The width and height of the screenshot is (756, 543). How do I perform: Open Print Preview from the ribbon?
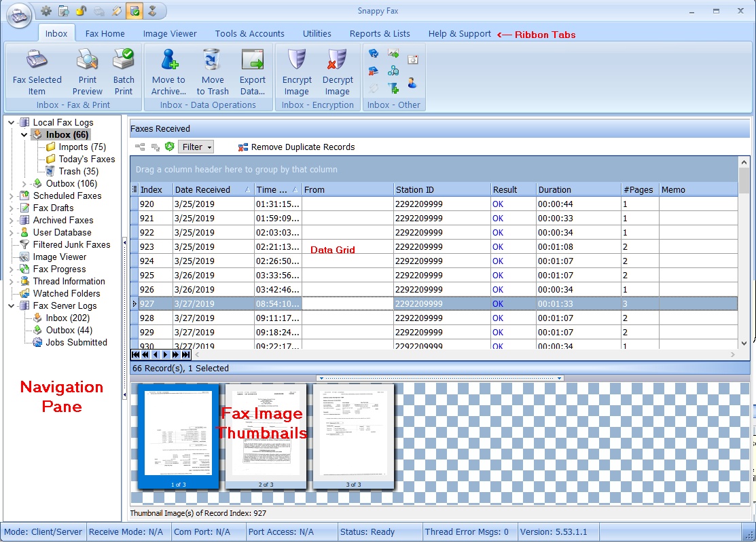pos(88,60)
